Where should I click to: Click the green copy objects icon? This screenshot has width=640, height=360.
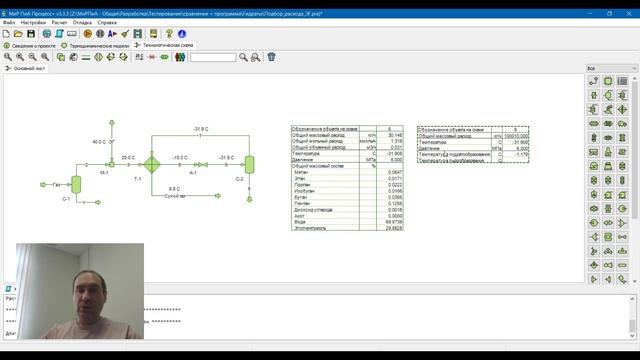tap(61, 57)
